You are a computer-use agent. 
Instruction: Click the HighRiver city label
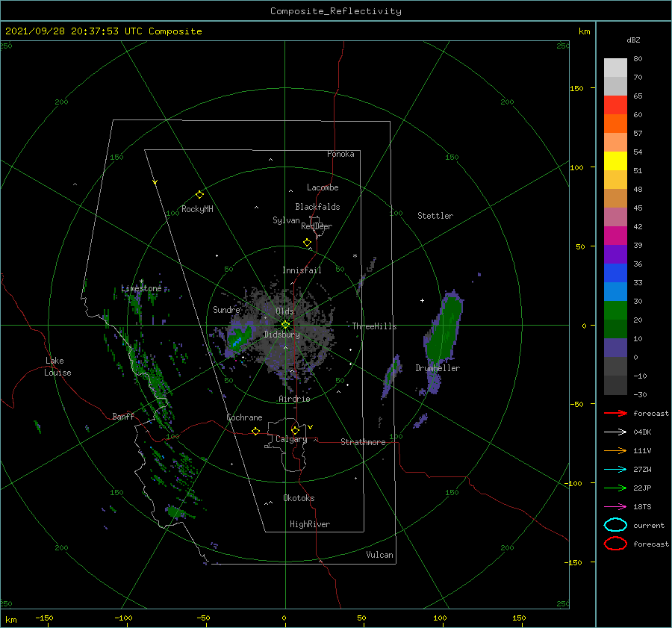[x=310, y=524]
